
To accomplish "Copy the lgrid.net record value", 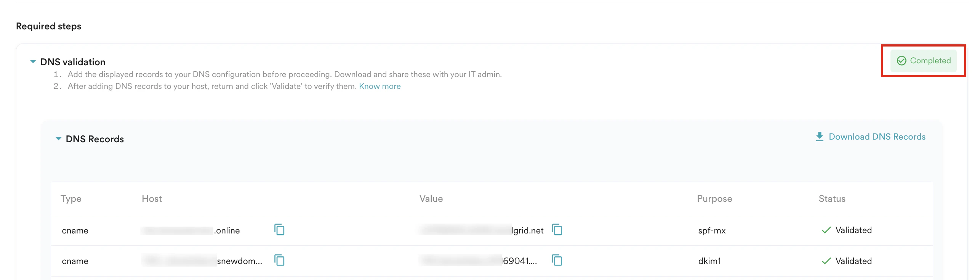I will click(x=557, y=230).
